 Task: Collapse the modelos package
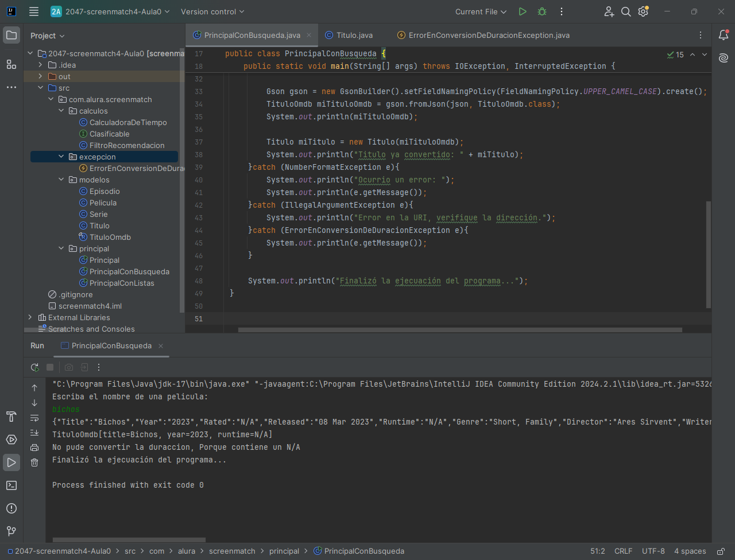[x=61, y=180]
